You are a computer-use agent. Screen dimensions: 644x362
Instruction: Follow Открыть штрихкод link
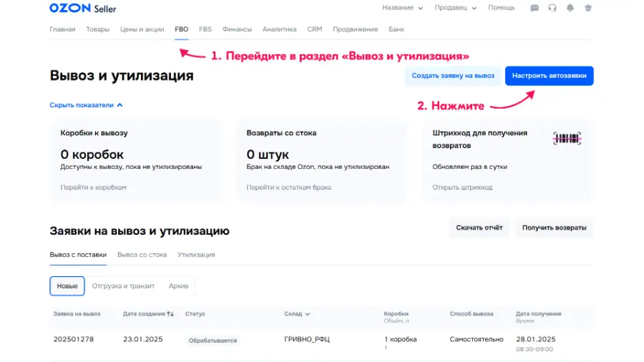pyautogui.click(x=462, y=187)
